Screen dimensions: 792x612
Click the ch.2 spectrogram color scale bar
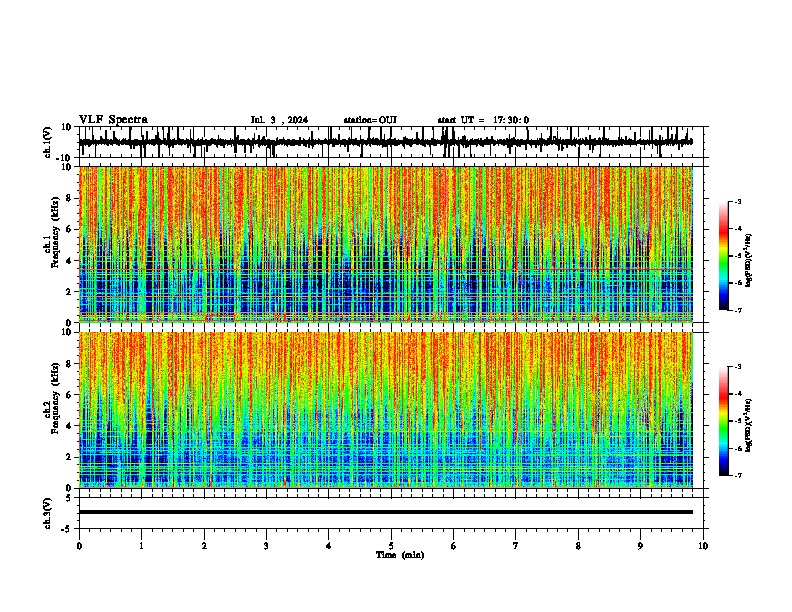click(724, 421)
